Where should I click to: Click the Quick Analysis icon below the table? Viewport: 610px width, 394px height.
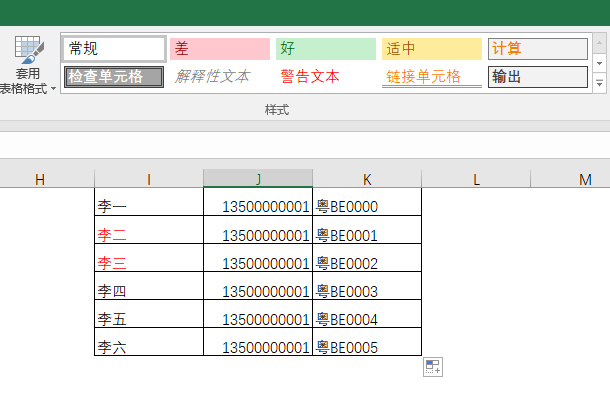433,367
